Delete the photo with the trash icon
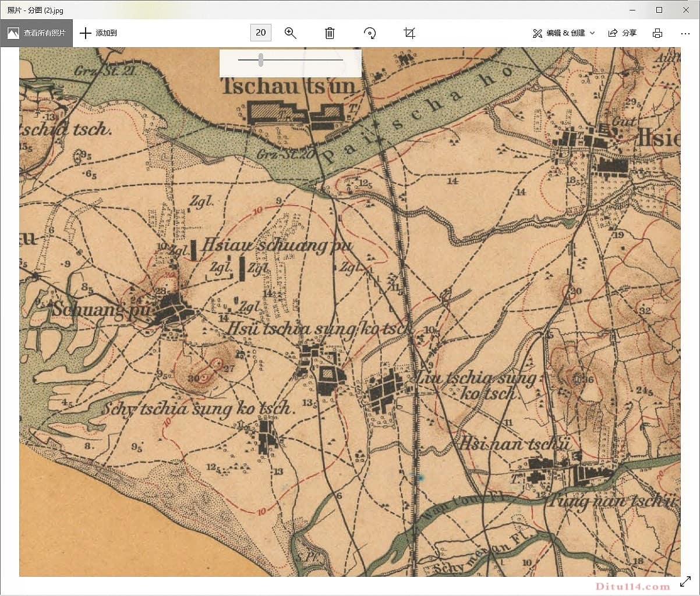Screen dimensions: 700x596 pyautogui.click(x=330, y=33)
